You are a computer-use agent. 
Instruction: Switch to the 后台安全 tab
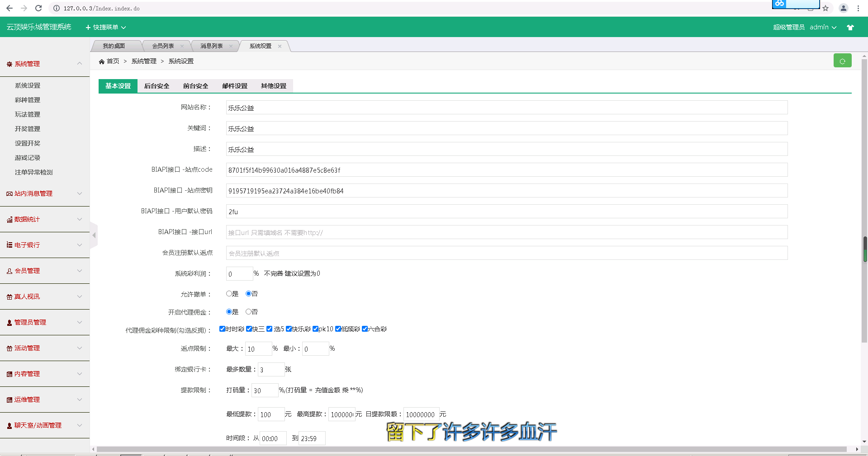click(157, 86)
